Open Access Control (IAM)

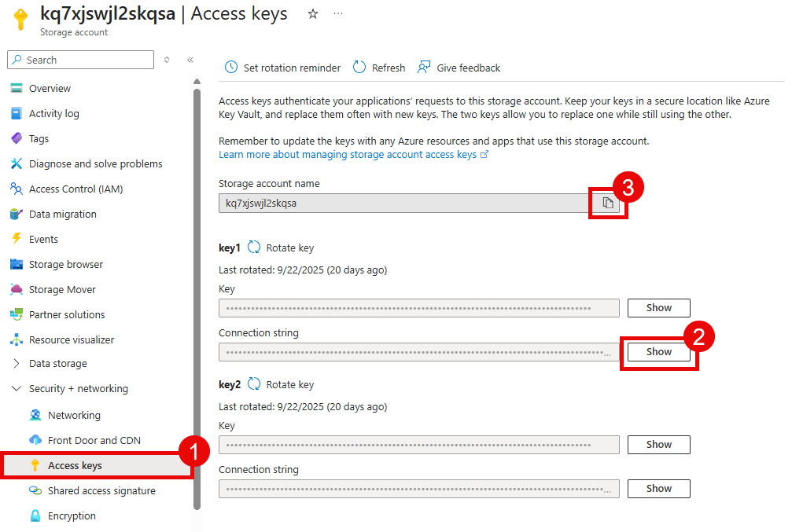click(72, 189)
